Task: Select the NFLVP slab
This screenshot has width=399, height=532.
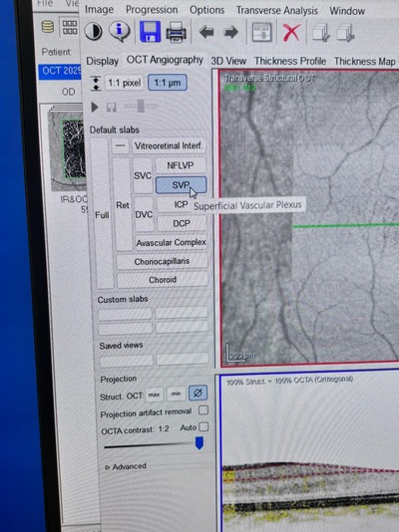Action: coord(181,165)
